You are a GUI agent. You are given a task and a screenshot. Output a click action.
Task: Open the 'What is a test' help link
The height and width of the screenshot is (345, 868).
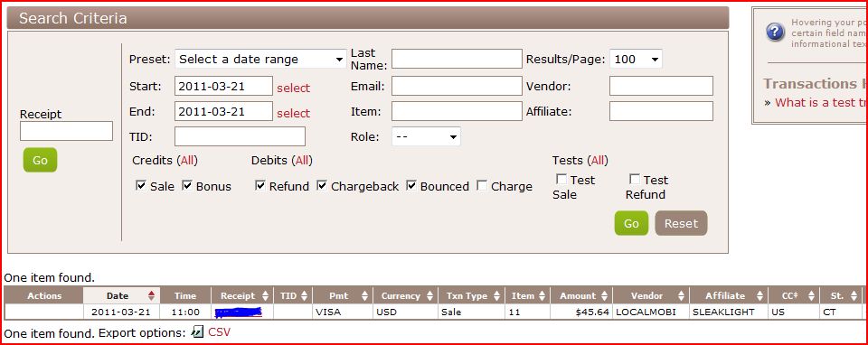click(x=821, y=102)
